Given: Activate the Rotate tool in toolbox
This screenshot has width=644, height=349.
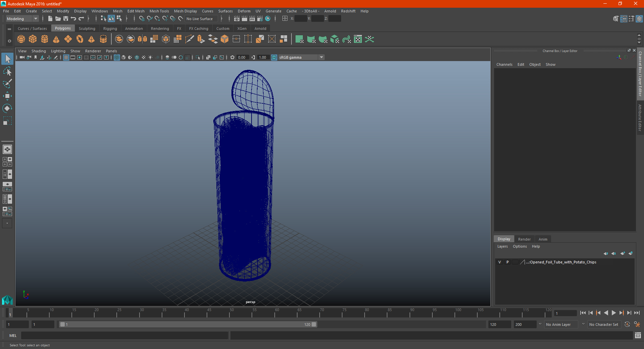Looking at the screenshot, I should 7,108.
